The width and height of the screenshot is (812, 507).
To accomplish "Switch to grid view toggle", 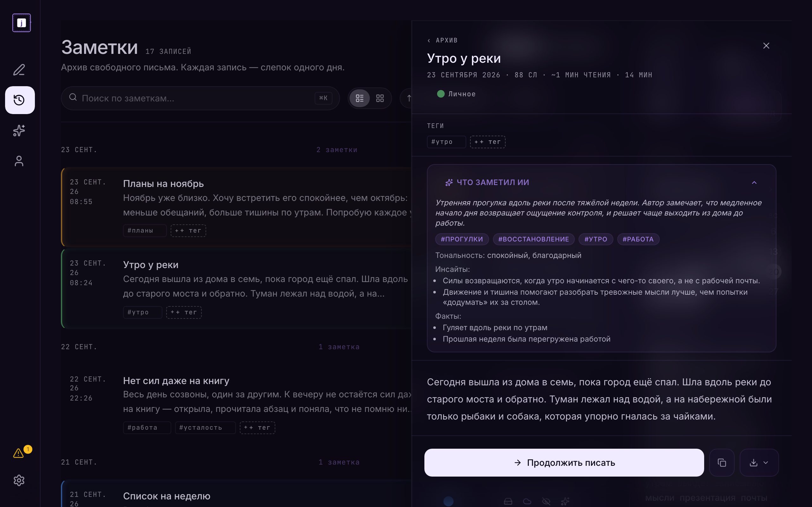I will click(380, 98).
